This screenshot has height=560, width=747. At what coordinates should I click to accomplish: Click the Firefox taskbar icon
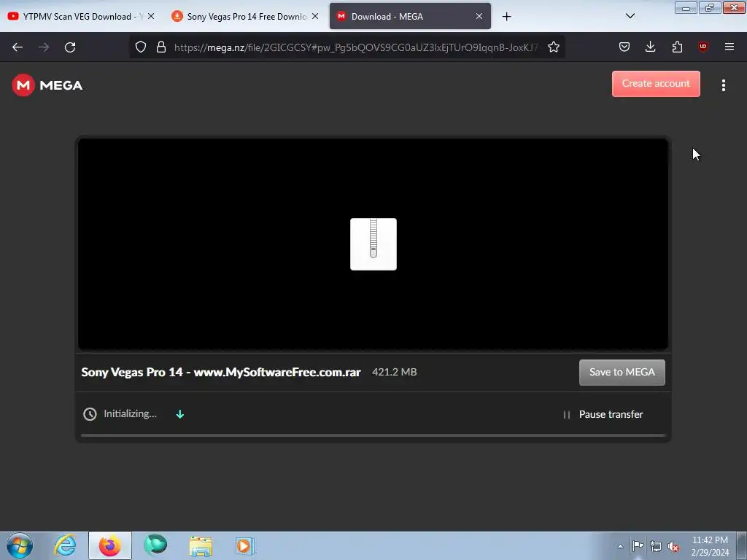109,545
